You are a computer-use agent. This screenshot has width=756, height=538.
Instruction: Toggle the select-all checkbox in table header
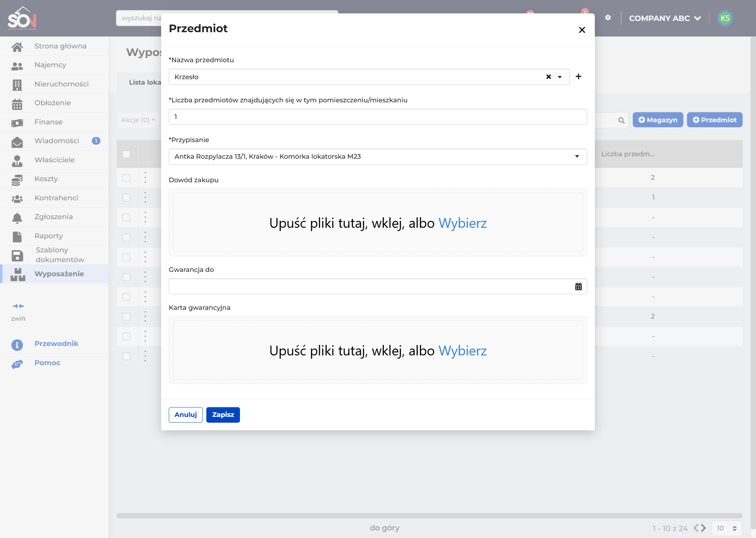click(126, 154)
